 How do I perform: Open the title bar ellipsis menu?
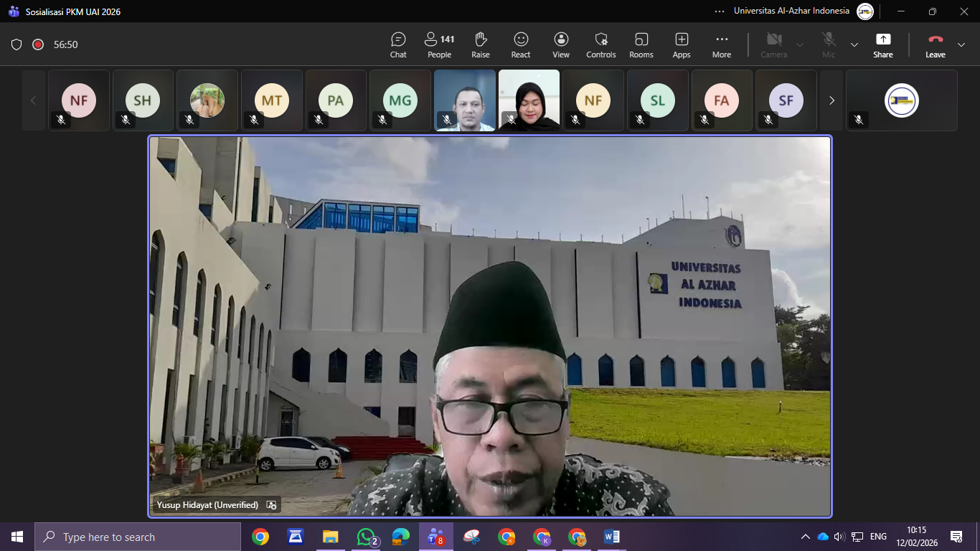[x=720, y=11]
